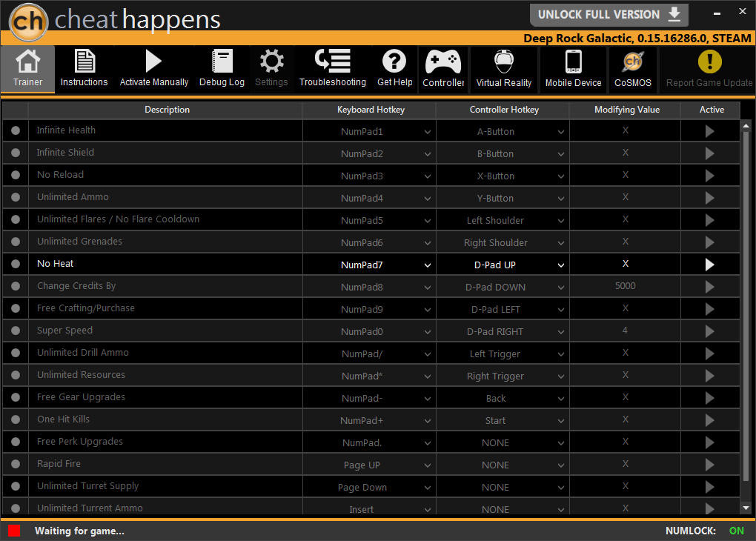Edit the Super Speed value 4

tap(625, 331)
